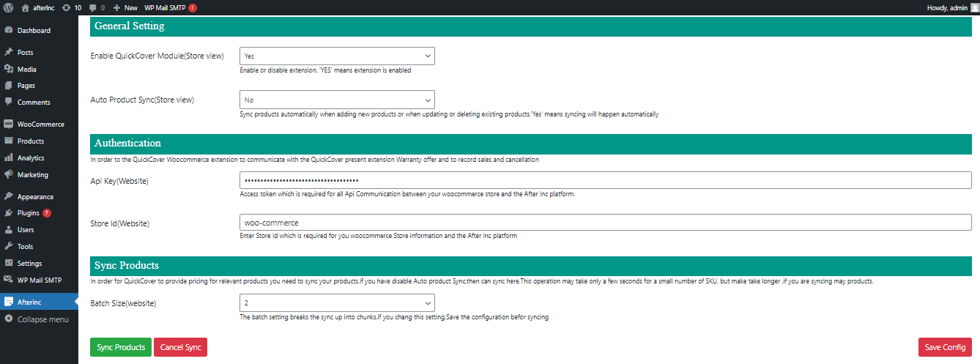Open Enable QuickCover Module dropdown

[x=337, y=56]
